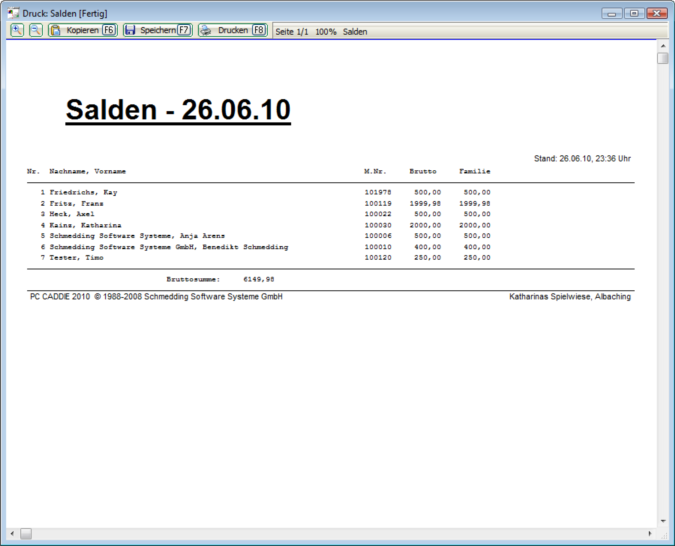Click member number 100022
Screen dimensions: 675x546
pos(378,214)
